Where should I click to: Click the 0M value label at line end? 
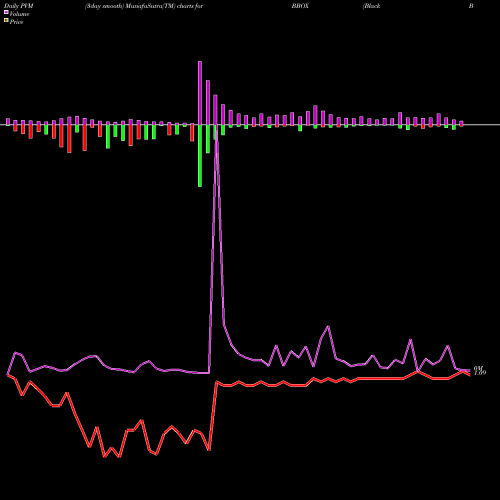(x=478, y=368)
